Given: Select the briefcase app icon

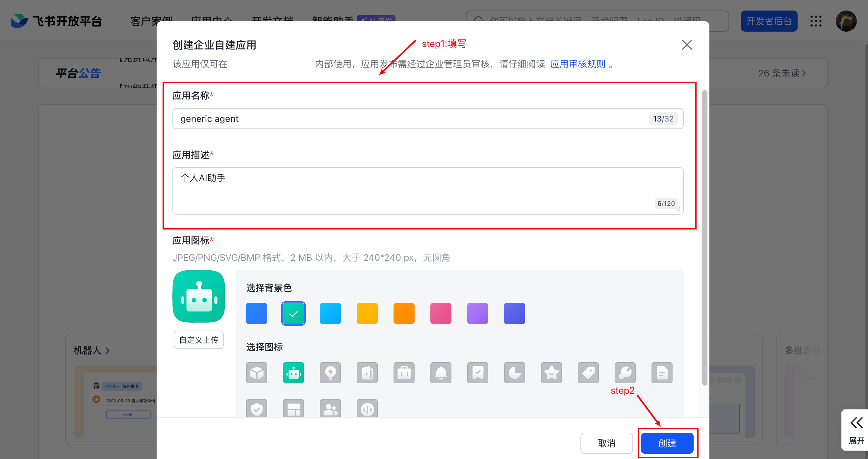Looking at the screenshot, I should coord(404,373).
